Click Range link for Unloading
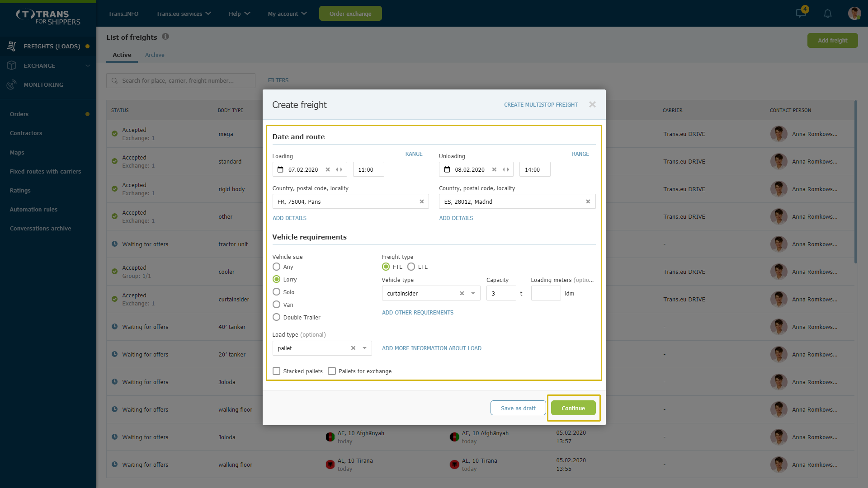The height and width of the screenshot is (488, 868). tap(580, 154)
